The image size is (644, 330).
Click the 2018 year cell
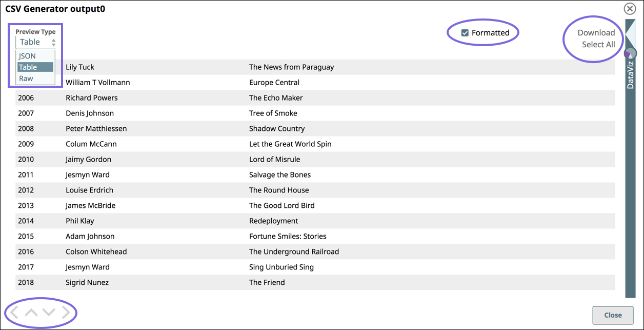pyautogui.click(x=26, y=283)
